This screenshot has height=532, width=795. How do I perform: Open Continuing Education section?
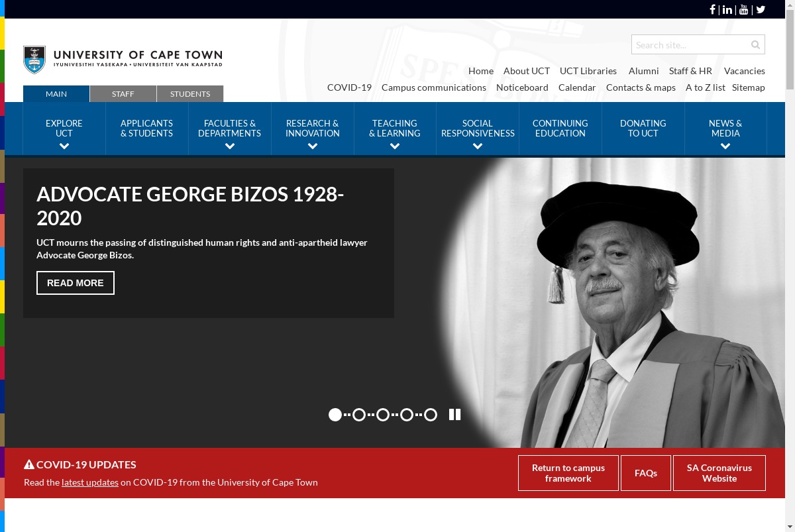pos(560,129)
